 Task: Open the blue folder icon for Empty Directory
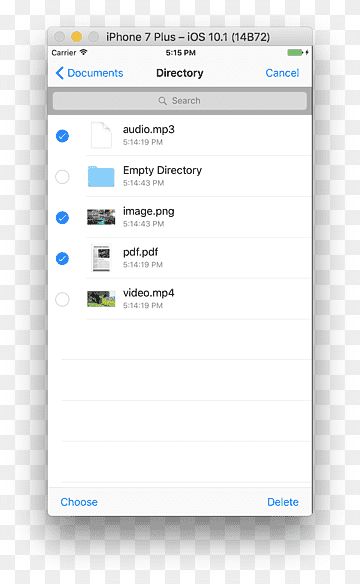tap(101, 177)
